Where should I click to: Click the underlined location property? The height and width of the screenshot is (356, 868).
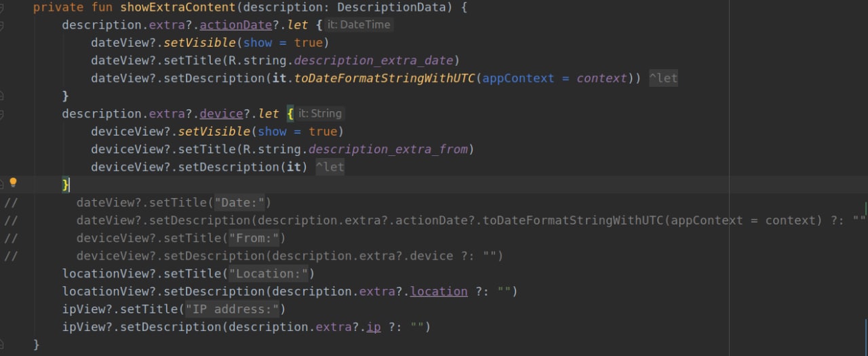coord(439,292)
